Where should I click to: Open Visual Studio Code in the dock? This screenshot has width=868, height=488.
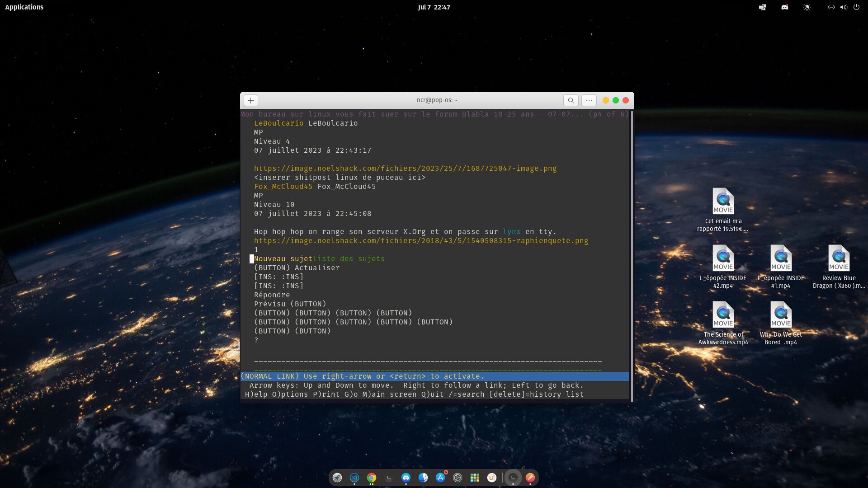pyautogui.click(x=354, y=478)
